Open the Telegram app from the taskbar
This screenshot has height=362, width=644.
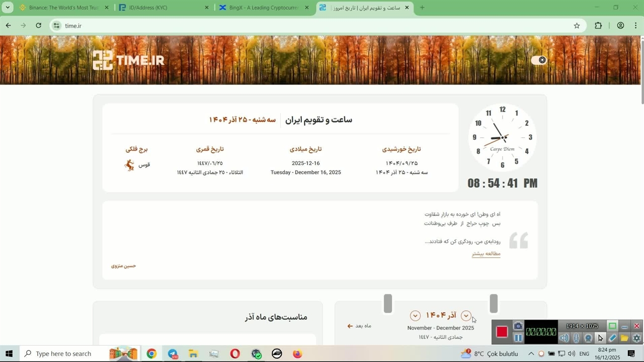173,354
